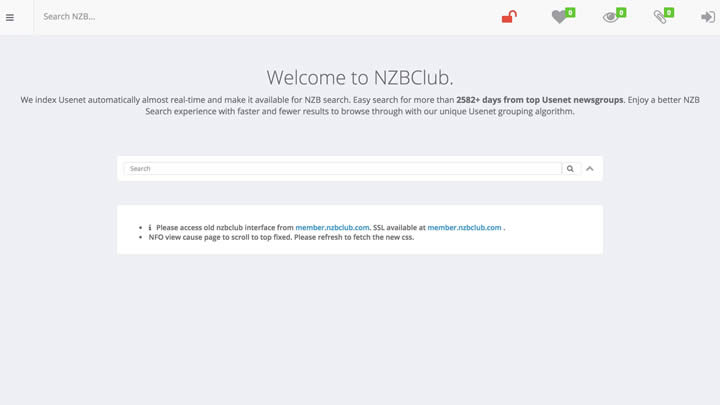This screenshot has height=405, width=720.
Task: Click the sign-in arrow icon
Action: (x=707, y=17)
